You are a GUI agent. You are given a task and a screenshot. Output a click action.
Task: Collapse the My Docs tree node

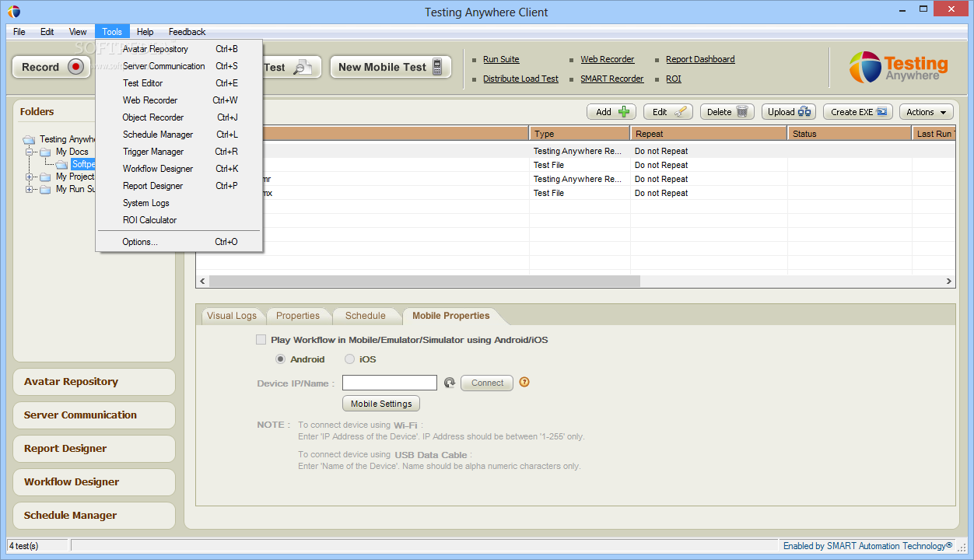click(30, 152)
